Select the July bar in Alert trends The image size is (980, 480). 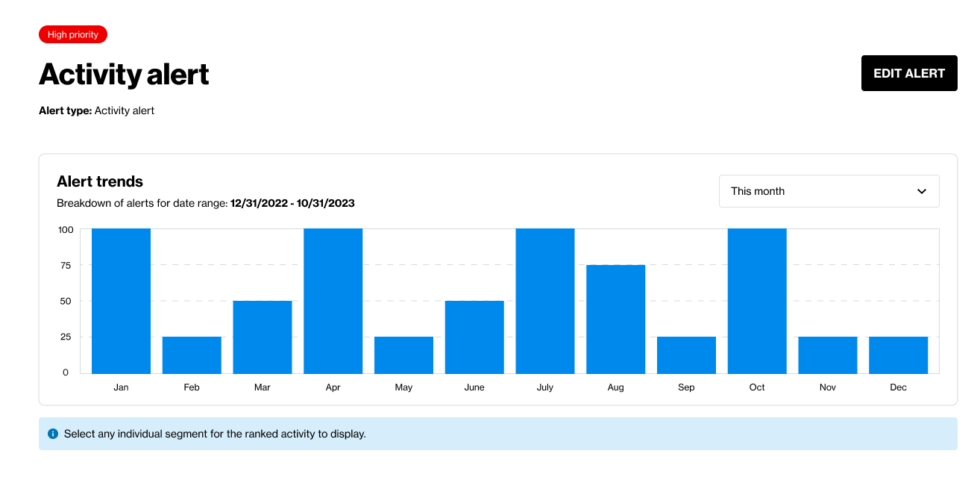coord(544,299)
